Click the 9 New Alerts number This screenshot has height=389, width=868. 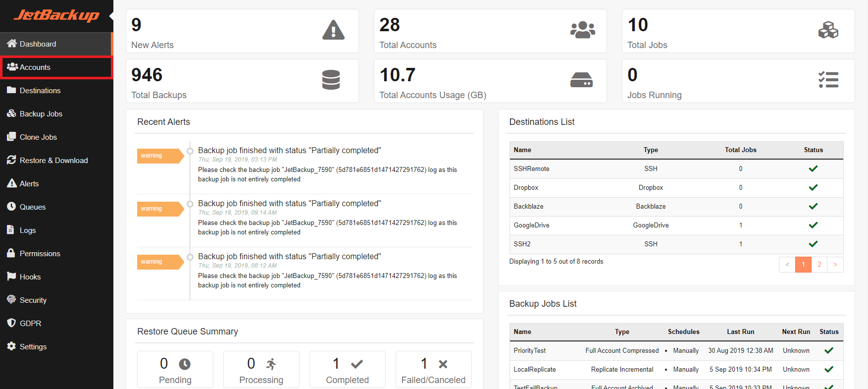click(x=137, y=25)
